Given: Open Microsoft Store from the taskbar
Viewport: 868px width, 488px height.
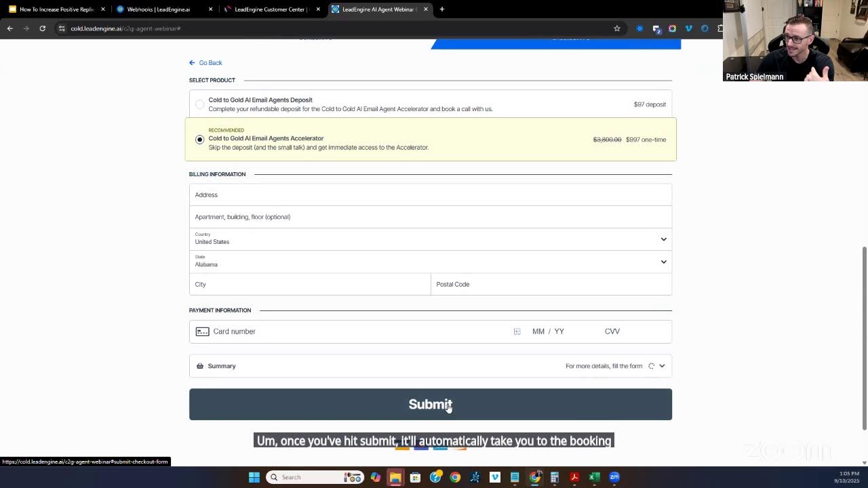Looking at the screenshot, I should pyautogui.click(x=415, y=477).
